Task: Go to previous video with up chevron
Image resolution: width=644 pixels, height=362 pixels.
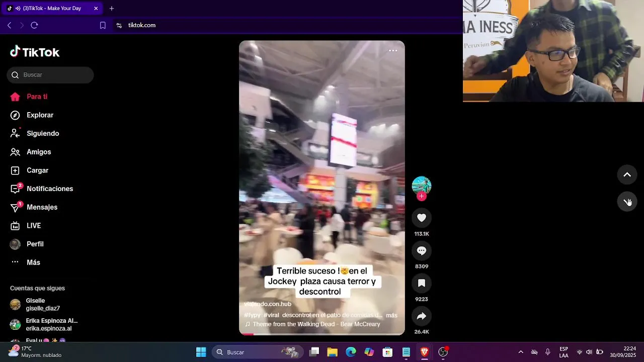Action: [x=627, y=174]
